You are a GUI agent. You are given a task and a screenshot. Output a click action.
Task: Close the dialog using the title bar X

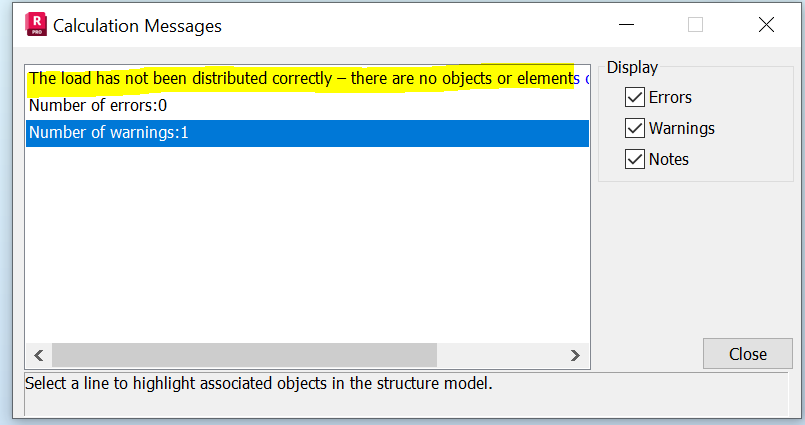766,25
